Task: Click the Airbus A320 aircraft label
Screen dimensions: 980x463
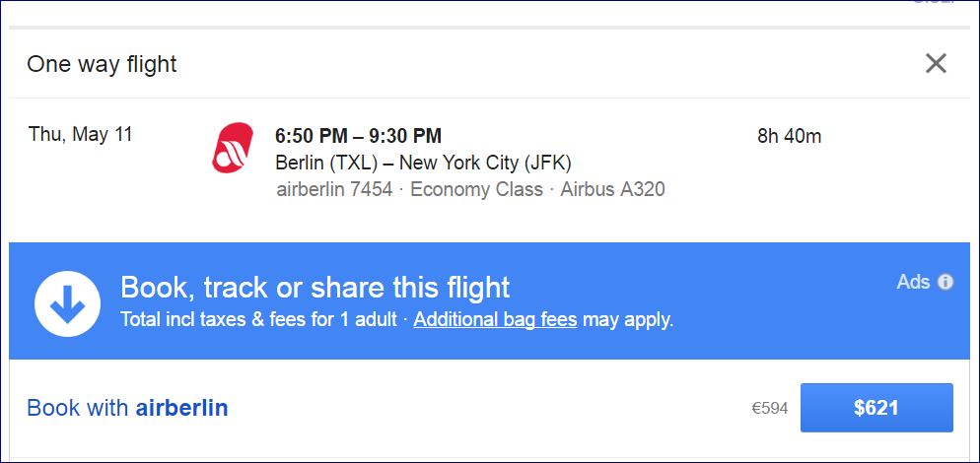Action: [x=612, y=189]
